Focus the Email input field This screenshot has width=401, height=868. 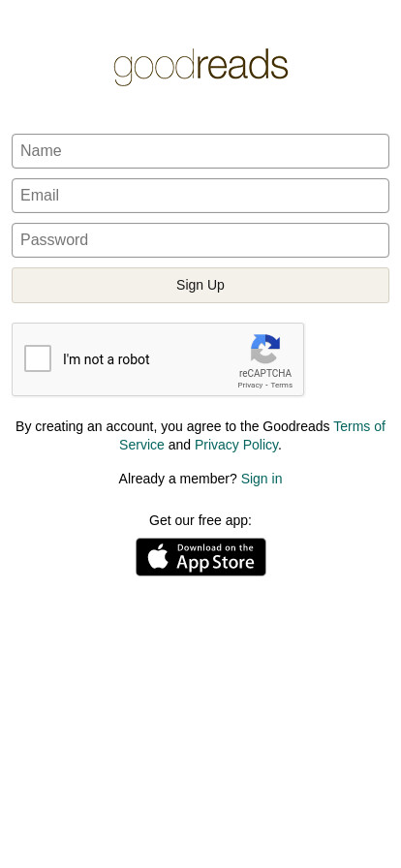coord(200,196)
